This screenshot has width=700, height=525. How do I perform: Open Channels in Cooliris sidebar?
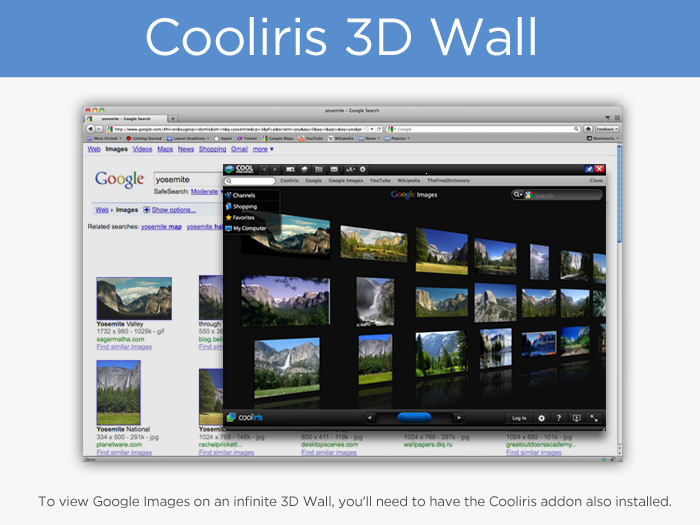point(240,195)
